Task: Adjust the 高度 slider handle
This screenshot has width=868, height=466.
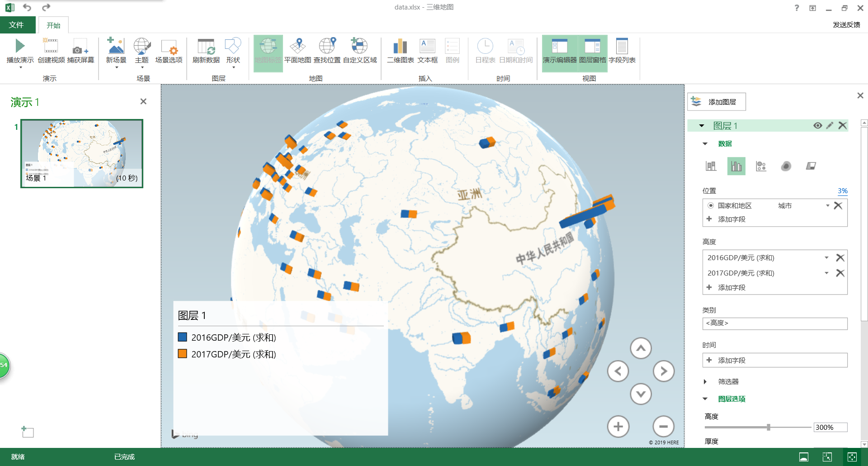Action: point(769,427)
